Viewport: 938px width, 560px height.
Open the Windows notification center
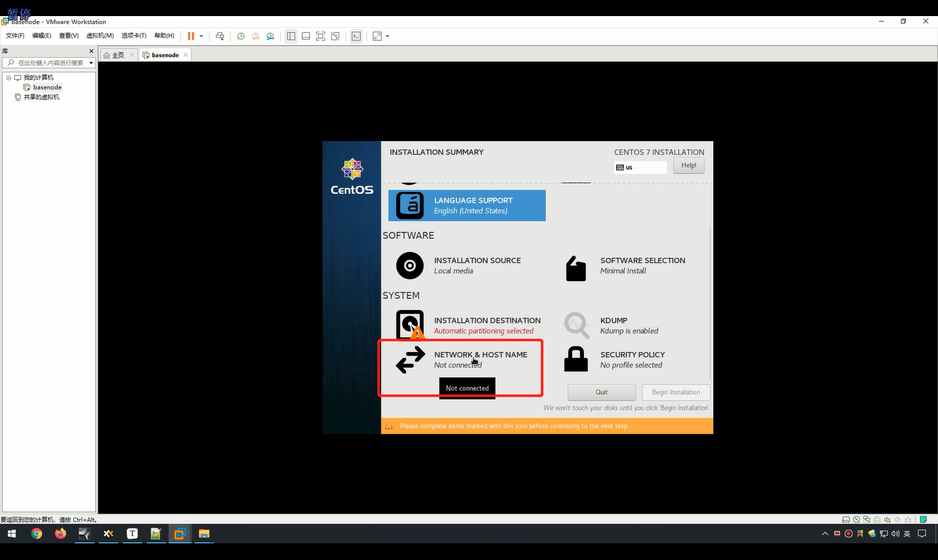click(922, 533)
